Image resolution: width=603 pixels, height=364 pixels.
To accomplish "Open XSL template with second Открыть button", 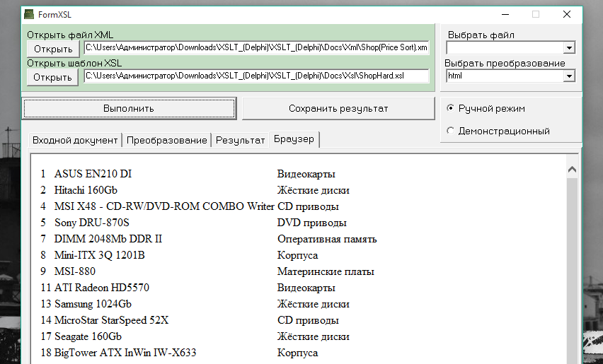I will point(52,77).
